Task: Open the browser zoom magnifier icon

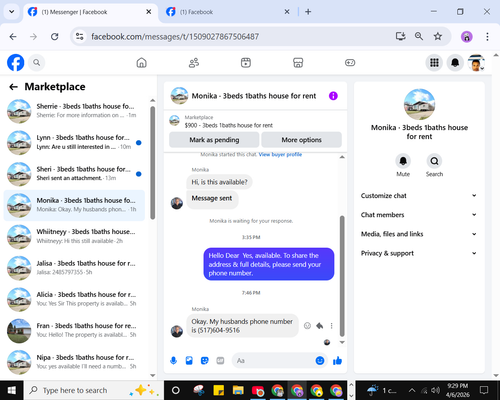Action: tap(419, 36)
